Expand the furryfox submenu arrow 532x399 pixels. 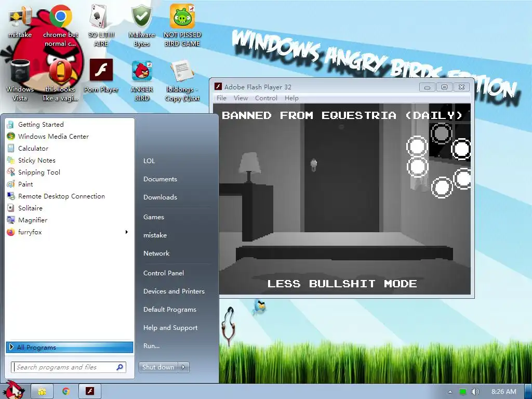(127, 232)
